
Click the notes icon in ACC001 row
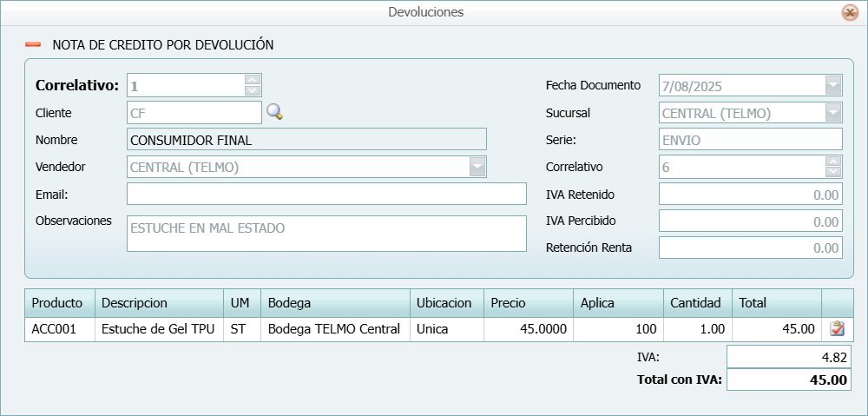coord(837,329)
